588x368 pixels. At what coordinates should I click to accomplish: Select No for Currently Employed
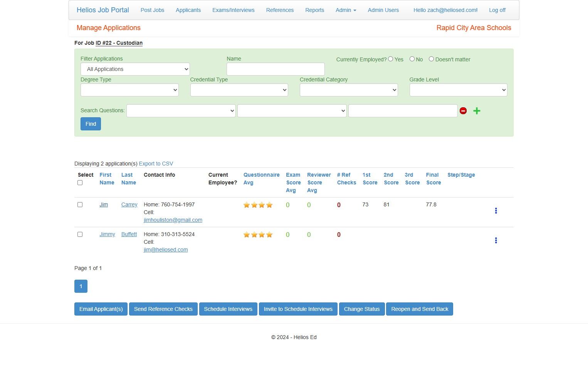[x=412, y=59]
